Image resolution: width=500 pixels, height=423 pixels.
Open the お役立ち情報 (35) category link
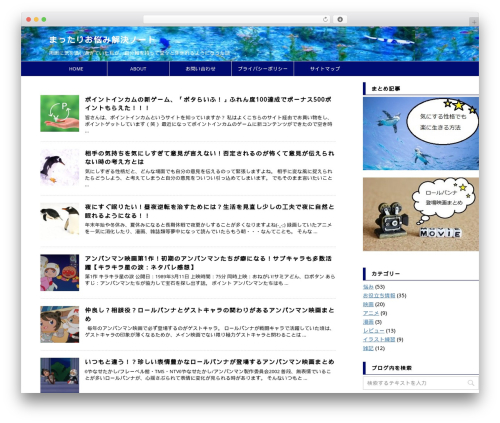[x=379, y=295]
